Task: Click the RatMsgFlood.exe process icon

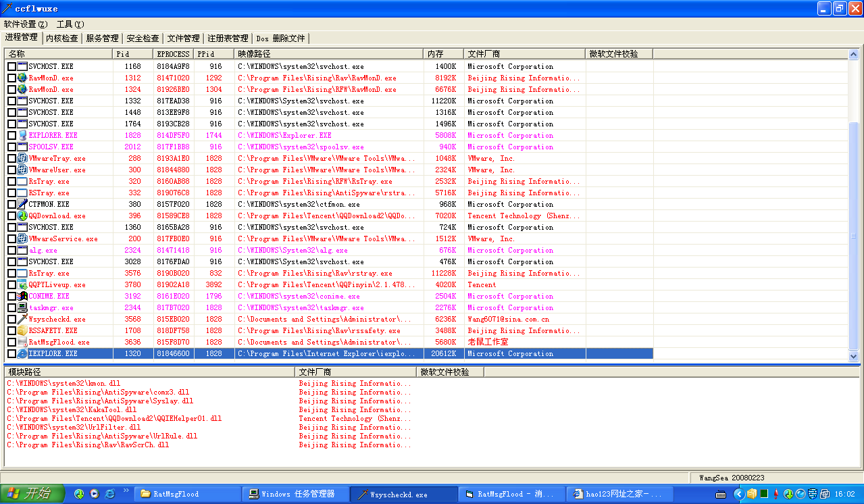Action: tap(22, 342)
